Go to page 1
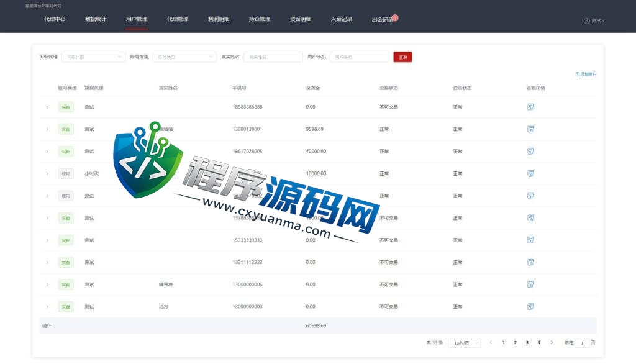636x364 pixels. coord(503,342)
